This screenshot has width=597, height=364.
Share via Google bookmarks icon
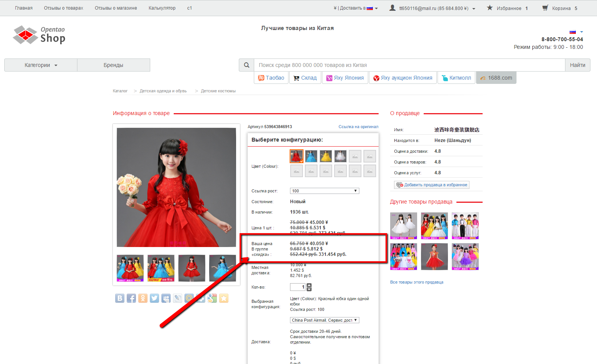click(212, 298)
